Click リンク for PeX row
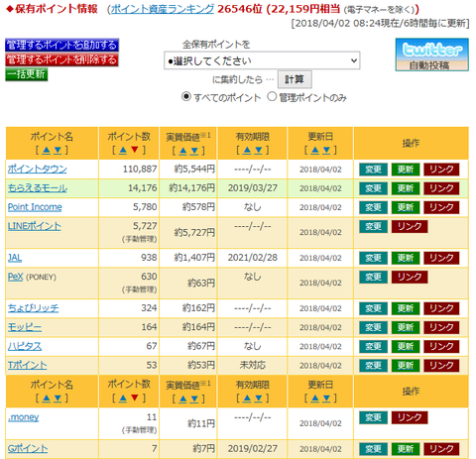 pyautogui.click(x=410, y=277)
